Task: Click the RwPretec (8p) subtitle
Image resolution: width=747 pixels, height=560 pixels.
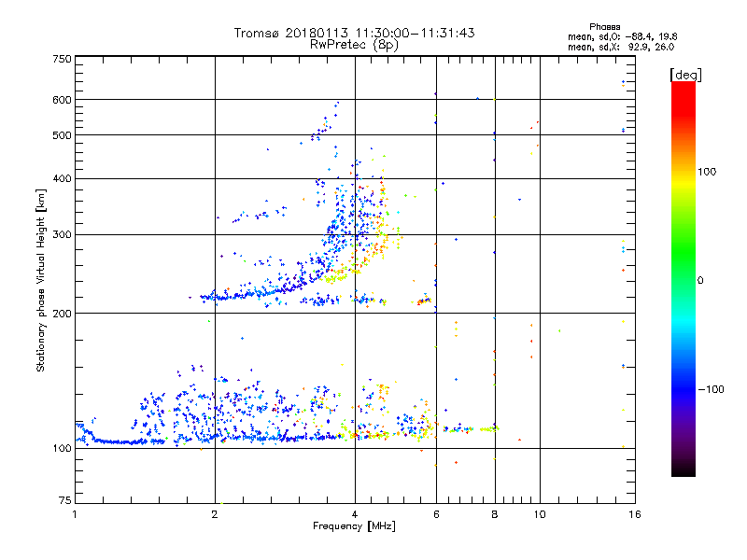Action: (x=354, y=45)
